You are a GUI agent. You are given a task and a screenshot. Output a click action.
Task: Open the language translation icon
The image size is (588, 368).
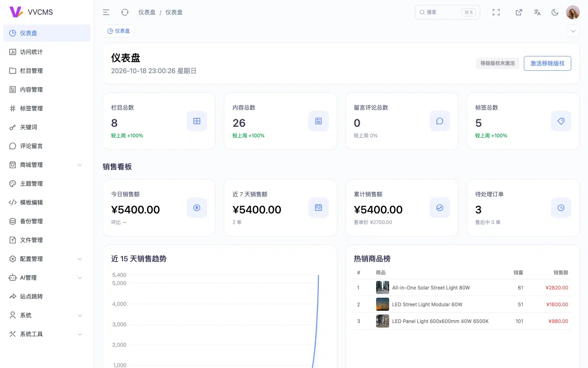click(x=537, y=12)
